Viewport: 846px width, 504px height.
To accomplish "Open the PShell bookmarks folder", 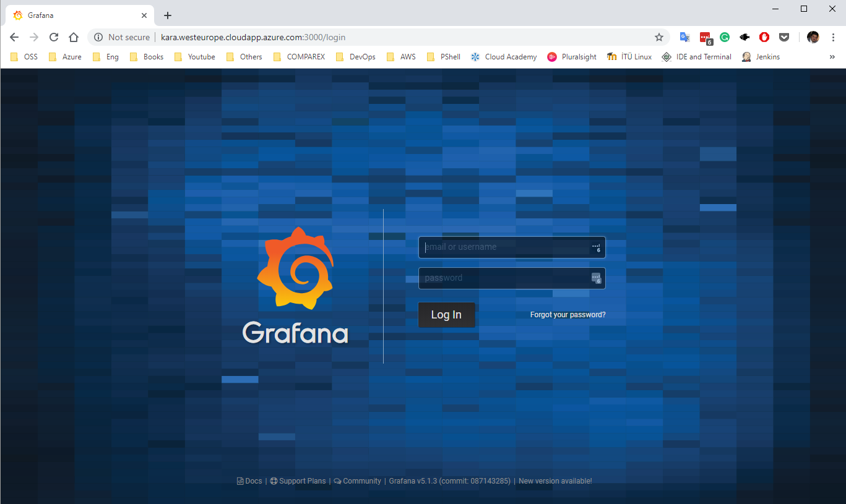I will coord(443,57).
